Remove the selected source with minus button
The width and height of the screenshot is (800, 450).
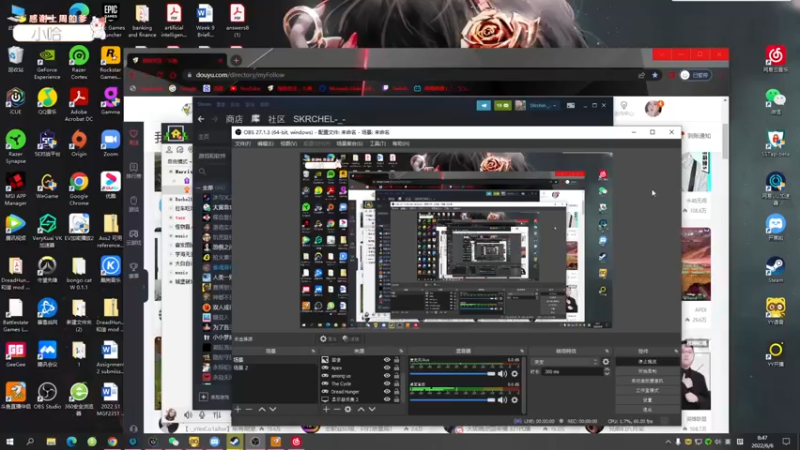click(x=337, y=409)
